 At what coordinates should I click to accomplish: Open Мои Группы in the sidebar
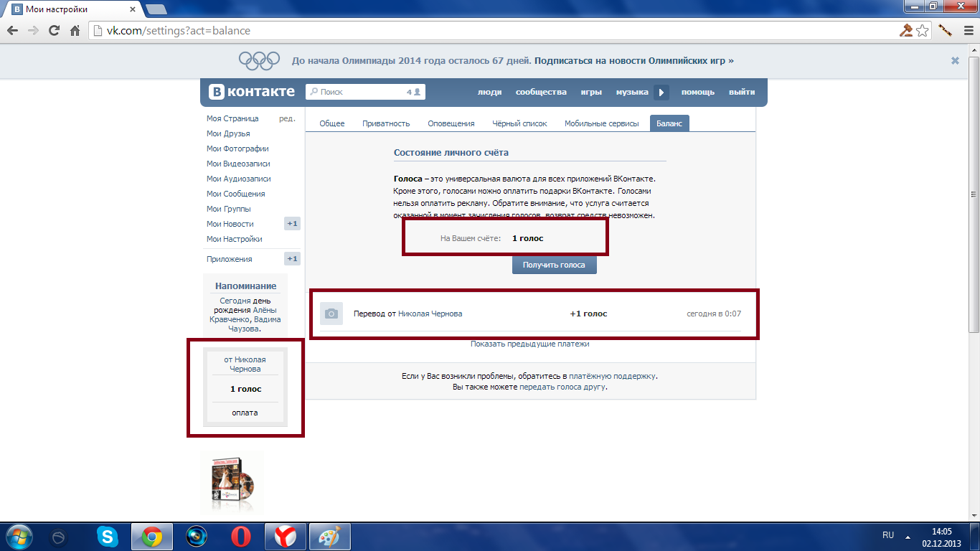tap(229, 209)
